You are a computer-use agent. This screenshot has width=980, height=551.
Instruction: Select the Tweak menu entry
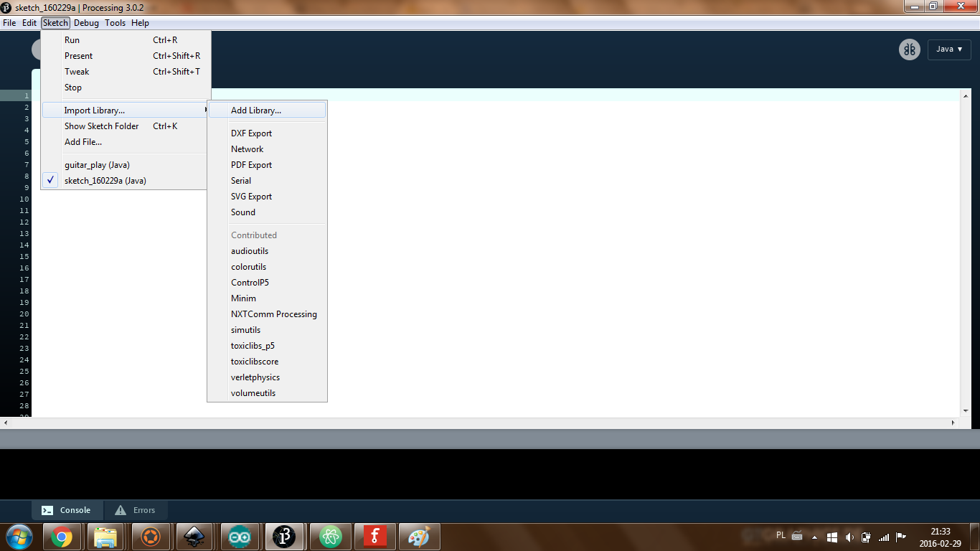point(126,72)
